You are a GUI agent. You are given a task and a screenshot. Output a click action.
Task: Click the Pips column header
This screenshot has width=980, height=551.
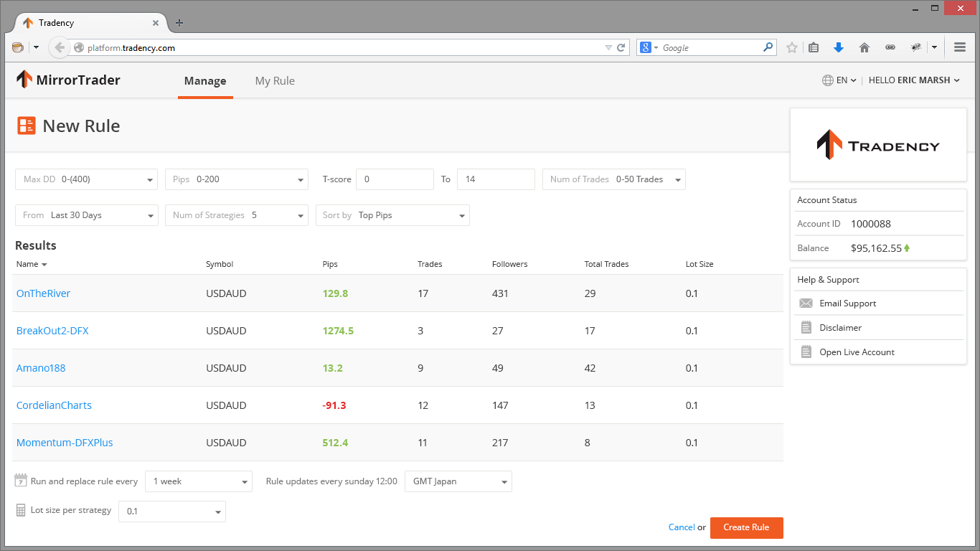pyautogui.click(x=330, y=264)
